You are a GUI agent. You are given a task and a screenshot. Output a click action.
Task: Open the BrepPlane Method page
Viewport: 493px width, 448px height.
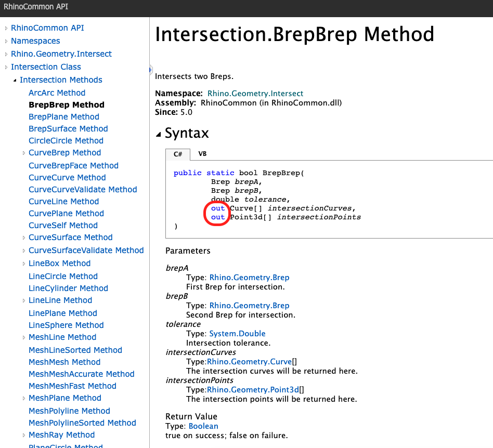click(x=64, y=117)
